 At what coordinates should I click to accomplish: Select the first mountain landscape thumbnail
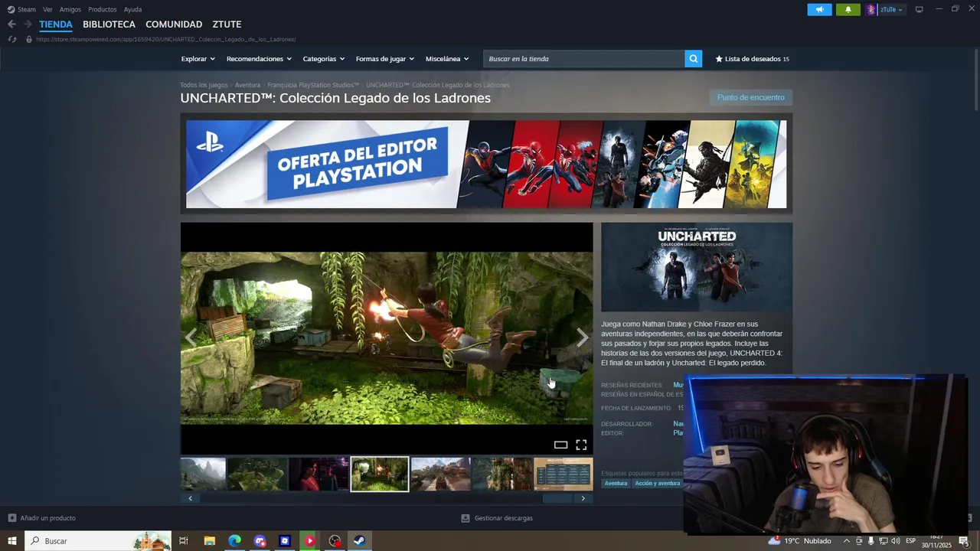[203, 474]
